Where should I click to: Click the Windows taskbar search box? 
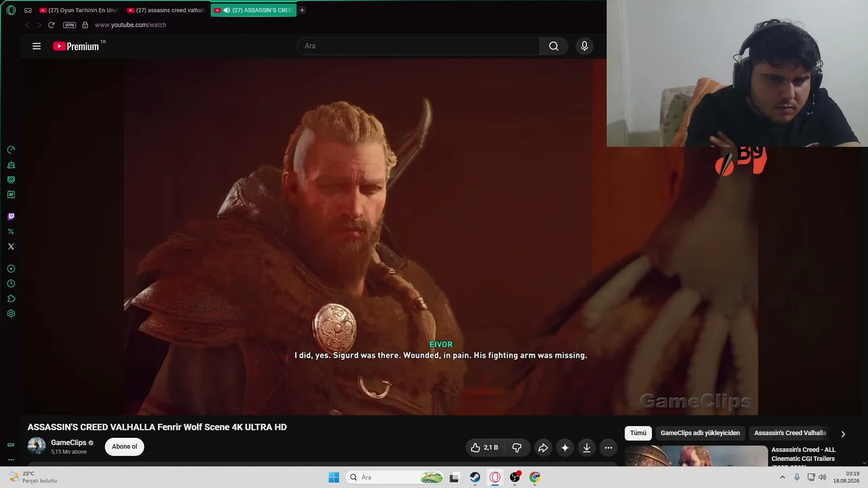point(396,477)
